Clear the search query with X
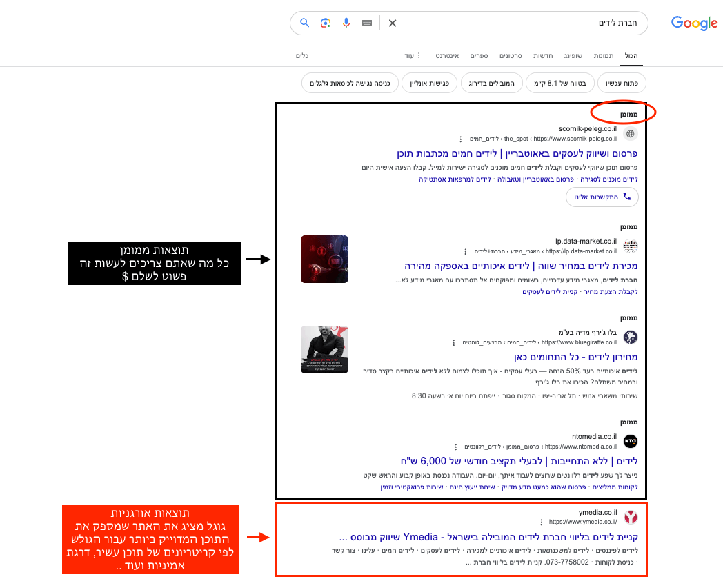 pos(393,23)
